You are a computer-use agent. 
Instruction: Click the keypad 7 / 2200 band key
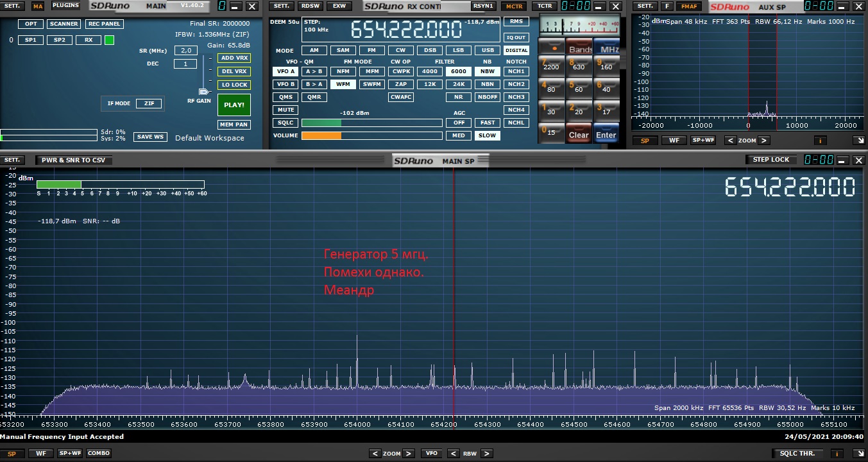click(551, 65)
